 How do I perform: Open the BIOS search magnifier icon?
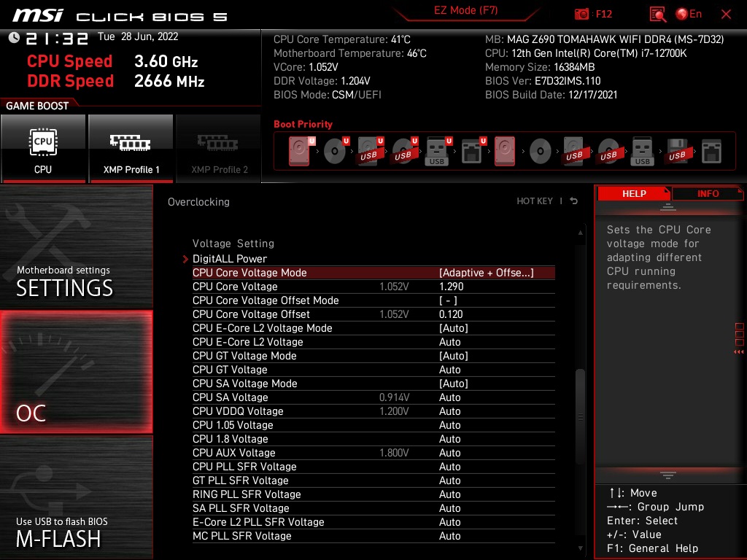point(657,15)
